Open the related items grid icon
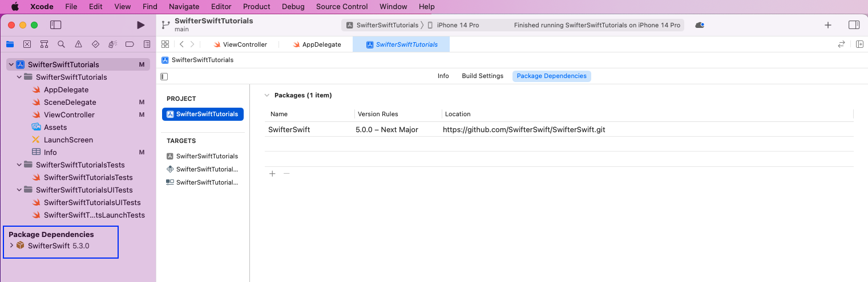This screenshot has height=282, width=868. pyautogui.click(x=165, y=44)
